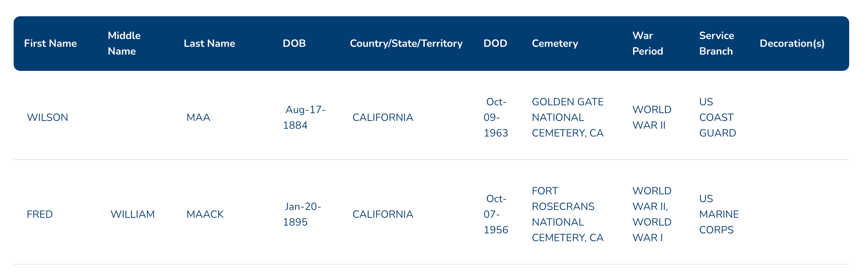Select the US Marine Corps cell
Screen dimensions: 868x274
(x=719, y=214)
